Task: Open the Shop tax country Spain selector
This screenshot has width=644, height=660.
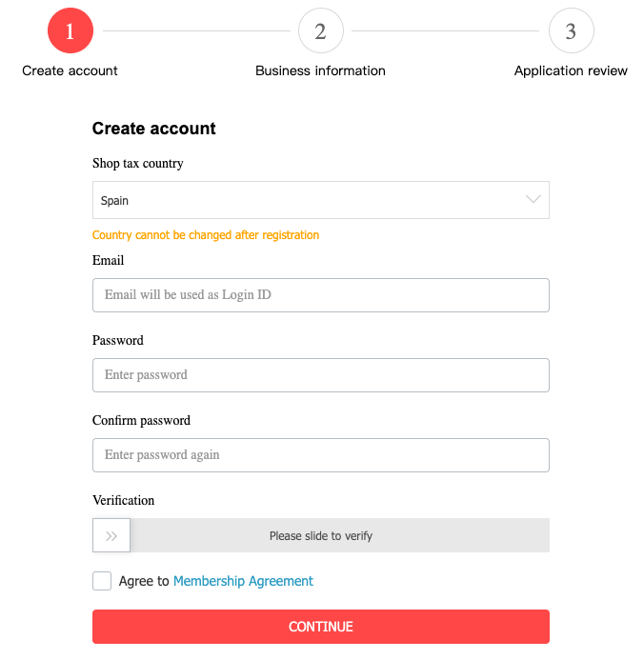Action: 305,201
